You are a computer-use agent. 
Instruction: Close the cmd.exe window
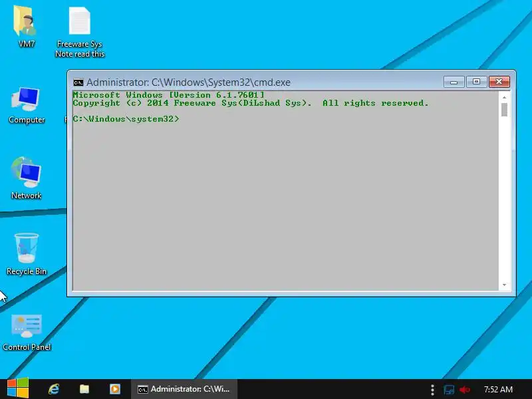point(499,82)
